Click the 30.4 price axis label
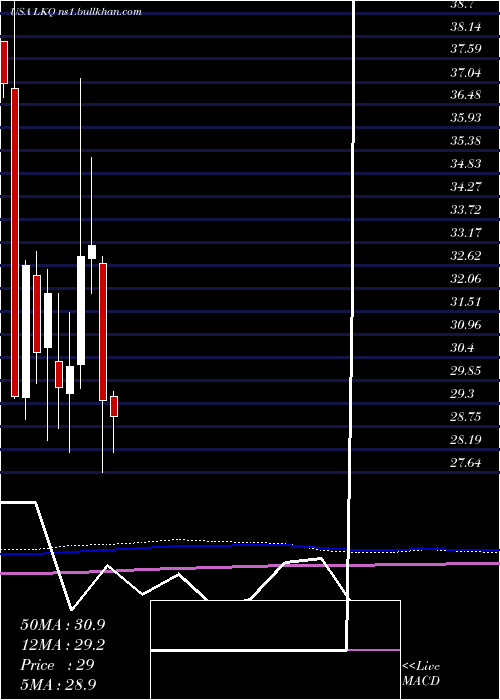 (462, 348)
